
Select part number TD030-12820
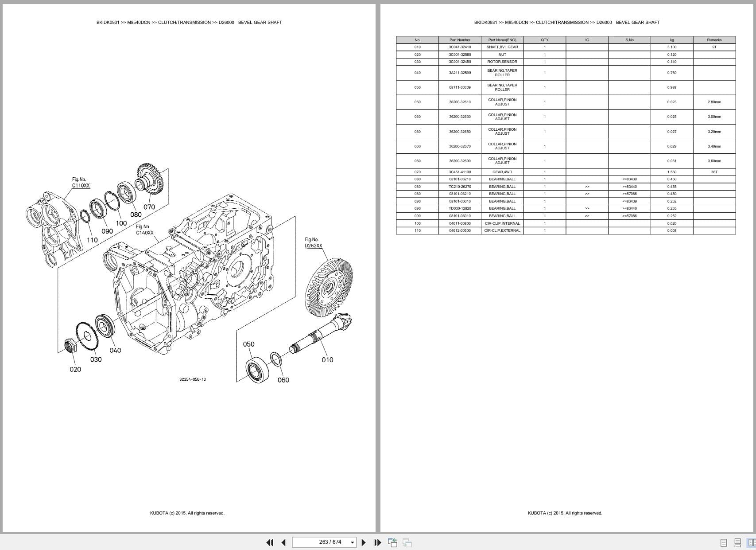click(x=460, y=208)
